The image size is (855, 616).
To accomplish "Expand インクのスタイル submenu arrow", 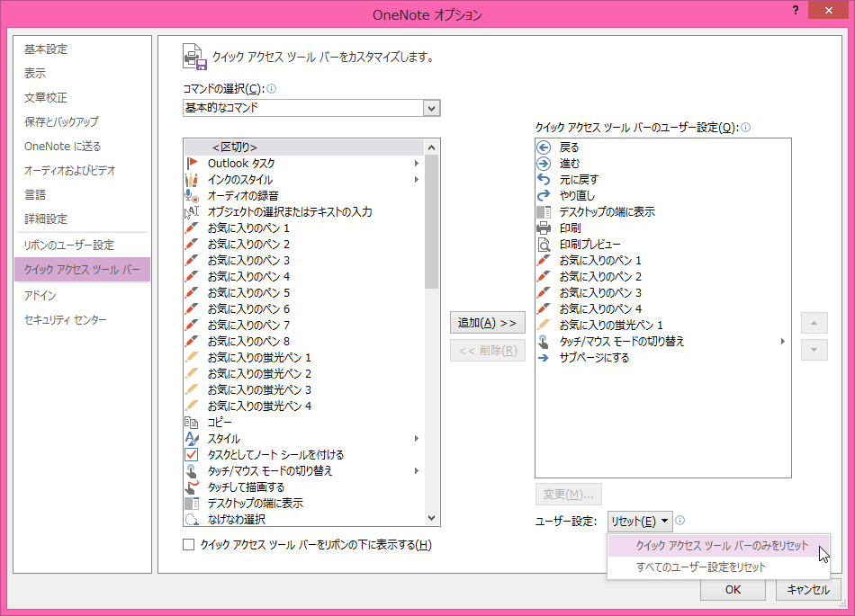I will [x=417, y=180].
